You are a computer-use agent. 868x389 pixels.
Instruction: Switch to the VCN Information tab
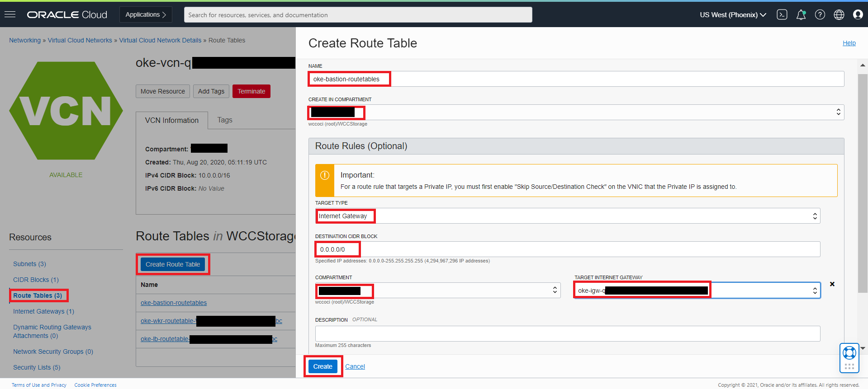click(172, 120)
